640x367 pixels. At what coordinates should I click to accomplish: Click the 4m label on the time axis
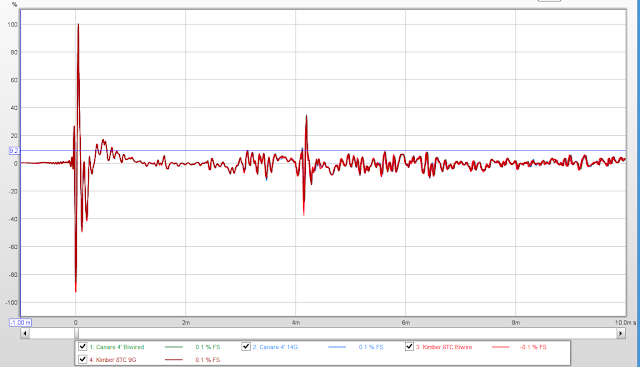pyautogui.click(x=296, y=323)
